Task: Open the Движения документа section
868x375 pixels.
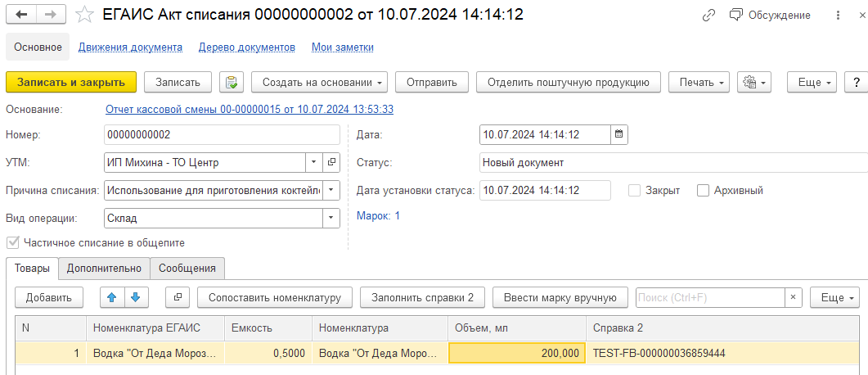Action: point(130,47)
